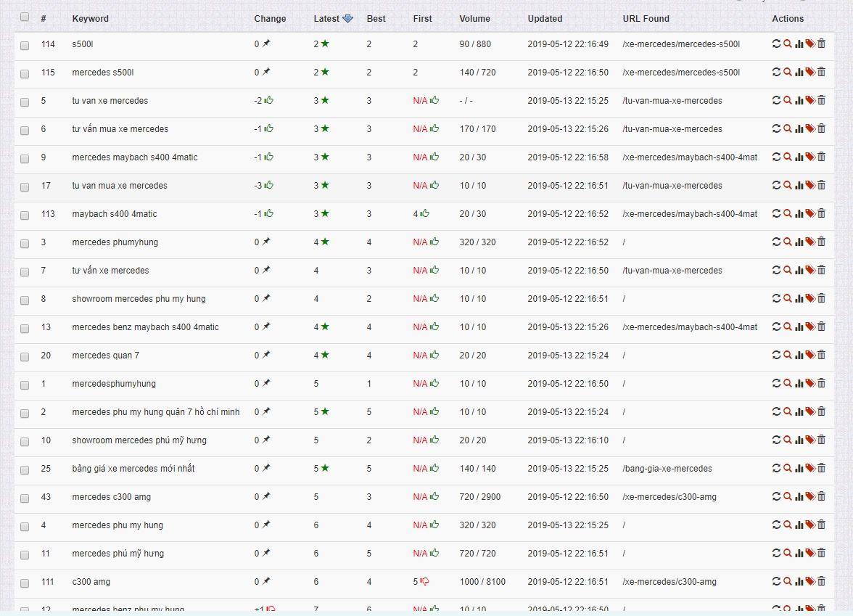853x616 pixels.
Task: Check the c300 amg row 111 checkbox
Action: coord(25,583)
